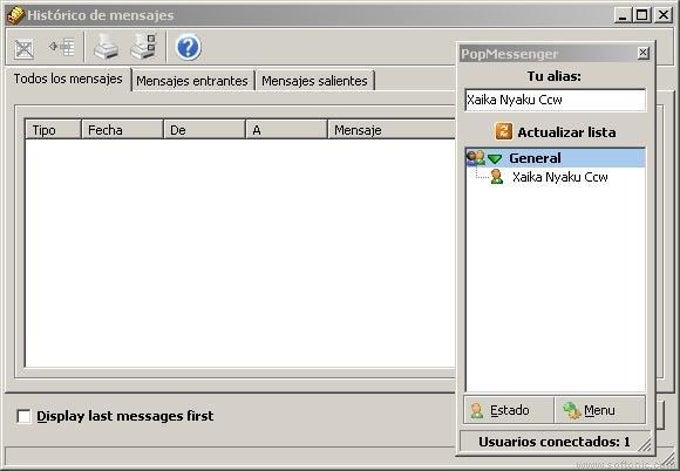Open the Menu button in PopMessenger

coord(600,410)
